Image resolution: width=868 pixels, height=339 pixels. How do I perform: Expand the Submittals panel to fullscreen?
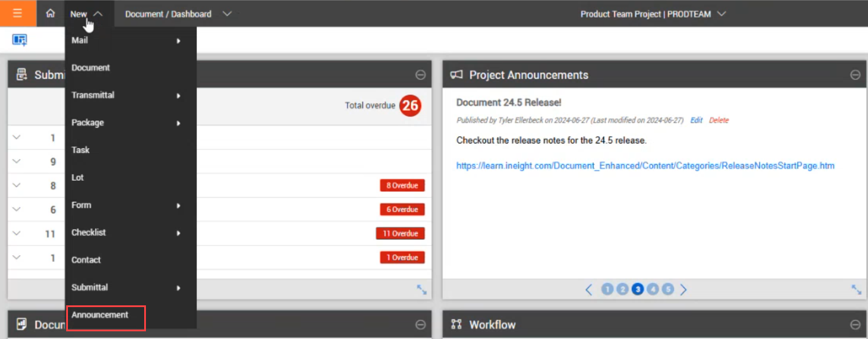coord(422,289)
